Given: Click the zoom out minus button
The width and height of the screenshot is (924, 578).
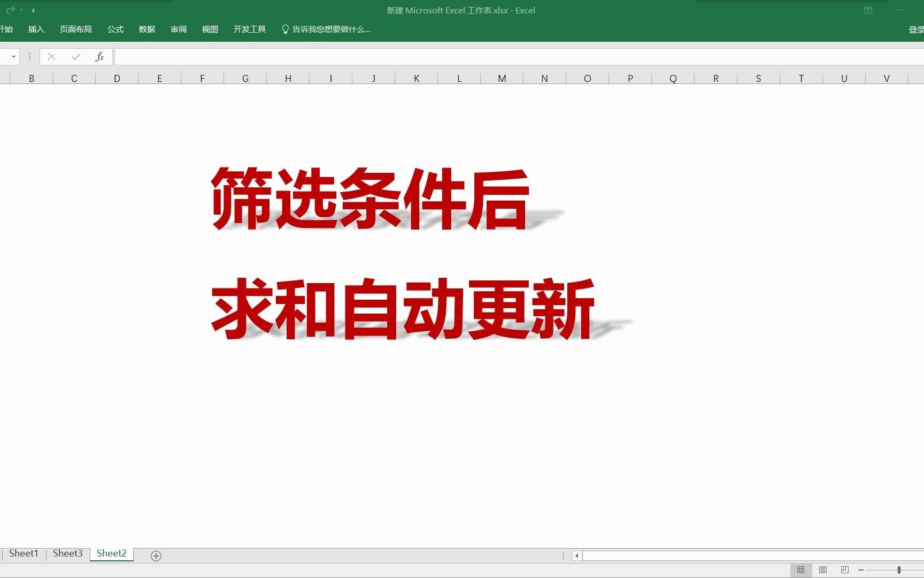Looking at the screenshot, I should click(861, 570).
